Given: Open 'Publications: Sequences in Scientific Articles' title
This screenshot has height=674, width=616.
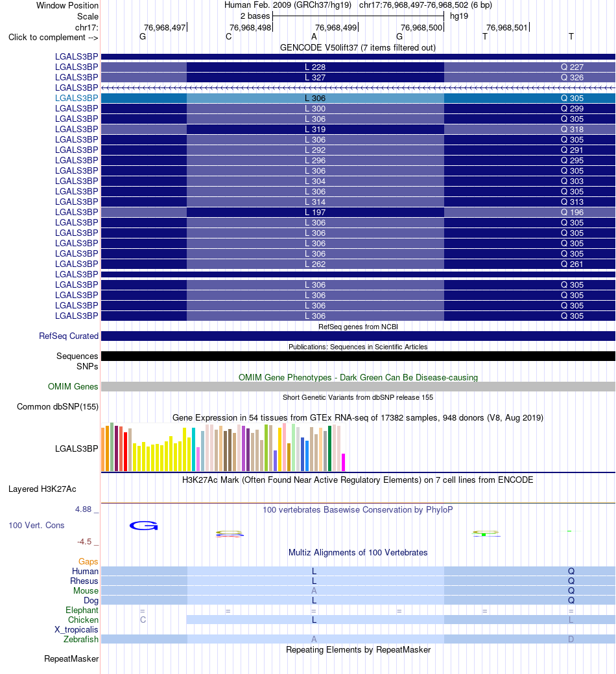Looking at the screenshot, I should [358, 347].
